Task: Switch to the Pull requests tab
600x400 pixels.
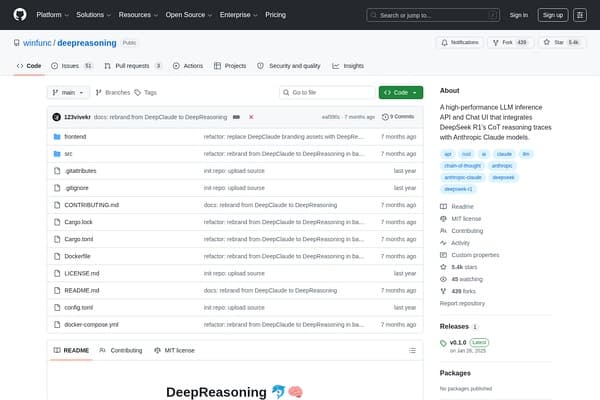Action: [x=132, y=66]
